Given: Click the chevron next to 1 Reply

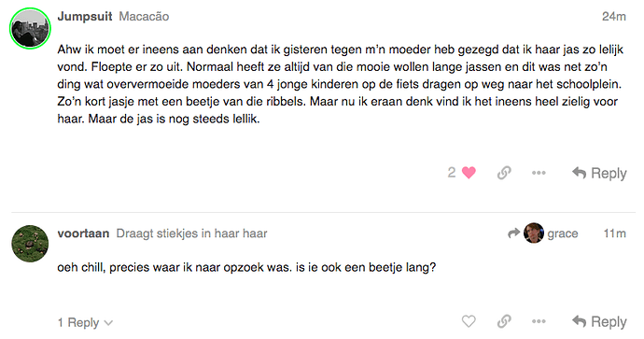Looking at the screenshot, I should 108,323.
